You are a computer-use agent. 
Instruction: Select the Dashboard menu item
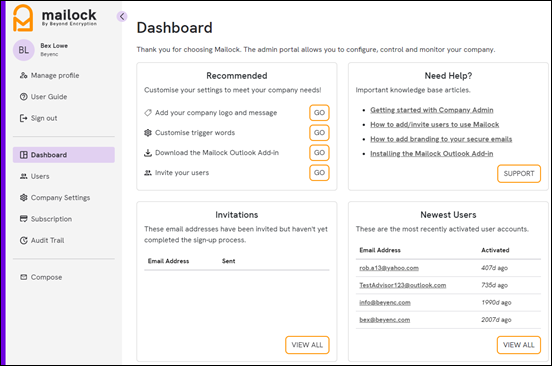[64, 155]
